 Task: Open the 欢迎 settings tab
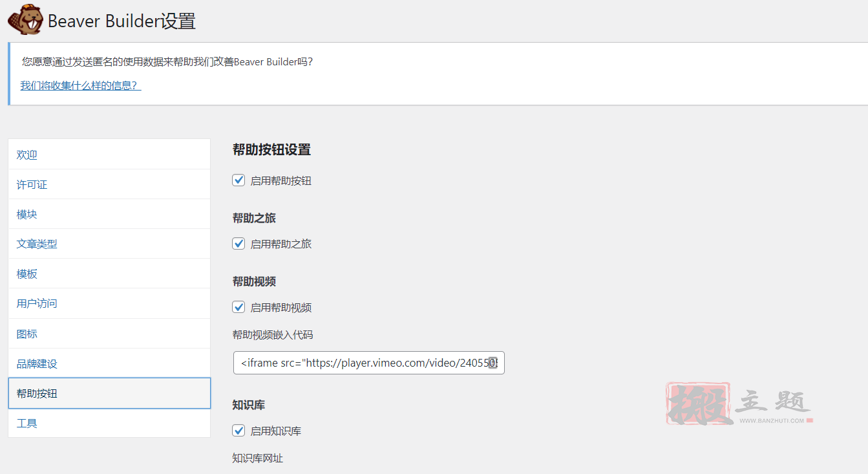point(109,155)
